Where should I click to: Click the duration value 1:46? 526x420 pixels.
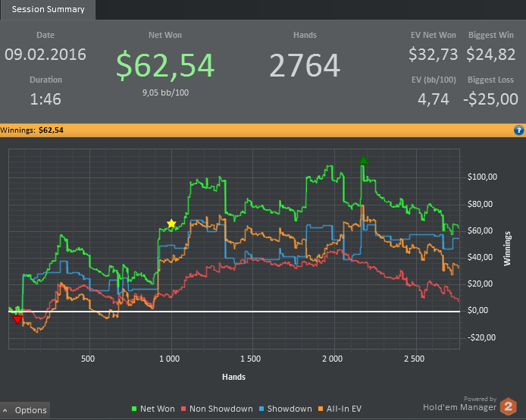pos(45,99)
